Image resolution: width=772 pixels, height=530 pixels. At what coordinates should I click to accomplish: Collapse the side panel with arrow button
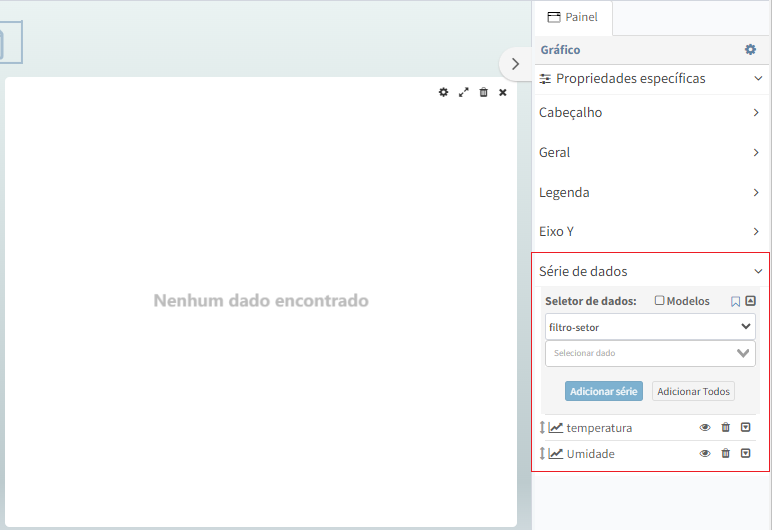coord(515,64)
